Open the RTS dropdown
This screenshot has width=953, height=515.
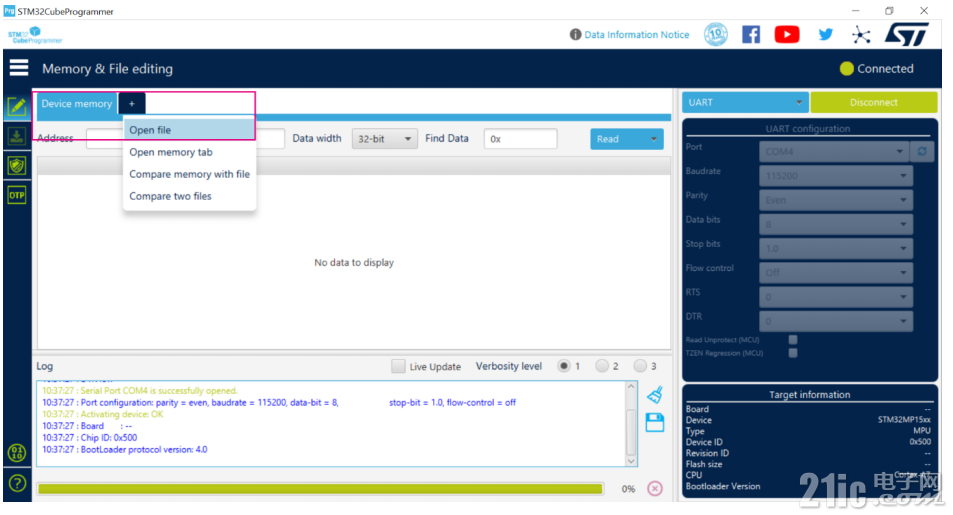(x=836, y=297)
